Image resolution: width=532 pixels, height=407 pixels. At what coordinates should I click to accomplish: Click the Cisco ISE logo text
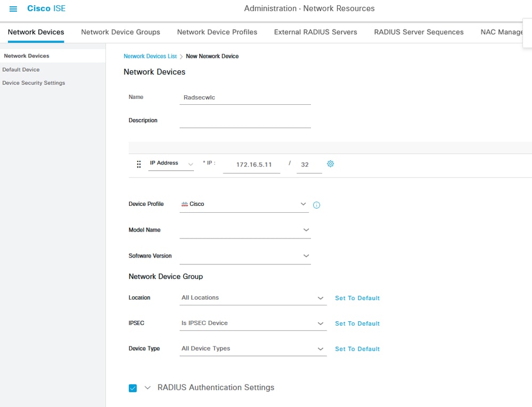click(x=46, y=9)
